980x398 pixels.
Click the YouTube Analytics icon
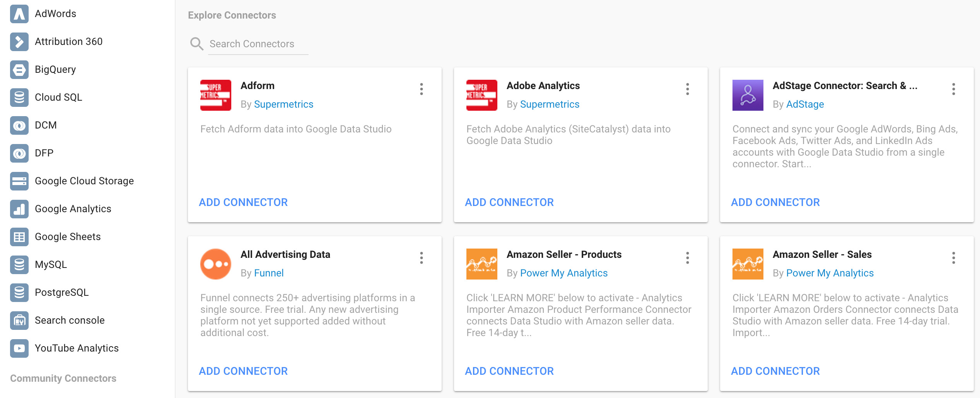pyautogui.click(x=19, y=348)
